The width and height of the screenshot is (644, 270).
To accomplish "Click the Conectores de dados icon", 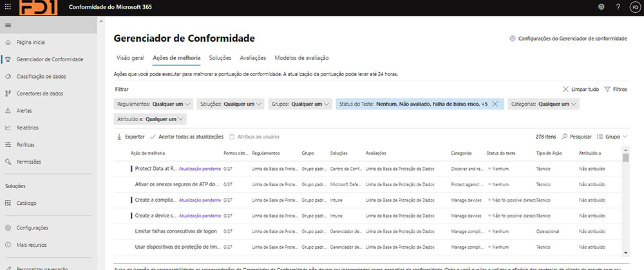I will pyautogui.click(x=8, y=93).
